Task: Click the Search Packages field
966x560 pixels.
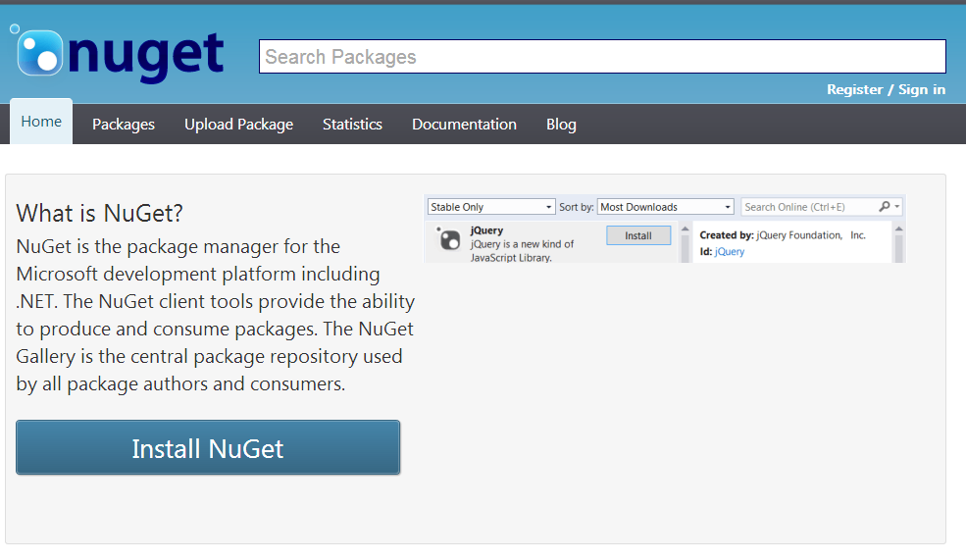Action: click(x=602, y=56)
